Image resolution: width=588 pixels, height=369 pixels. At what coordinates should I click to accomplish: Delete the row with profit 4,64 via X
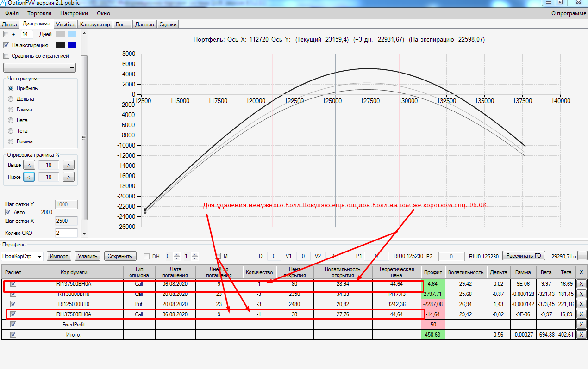(582, 284)
